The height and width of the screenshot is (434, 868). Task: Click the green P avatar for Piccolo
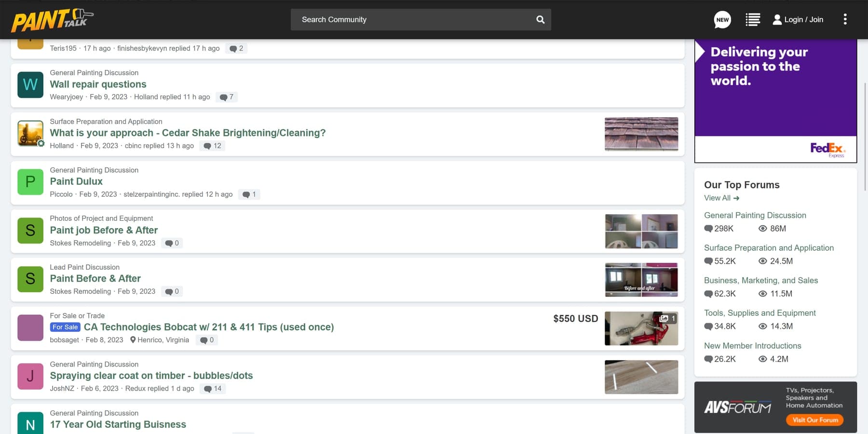click(30, 182)
